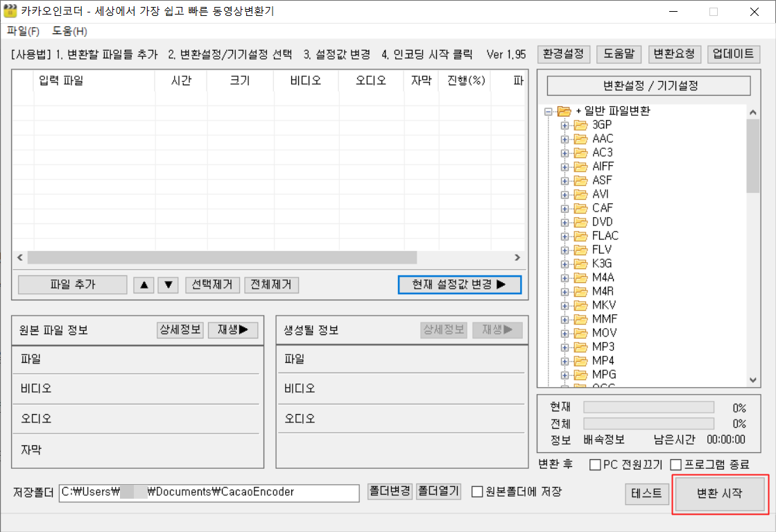Click the M4R folder icon
Image resolution: width=776 pixels, height=532 pixels.
tap(580, 291)
